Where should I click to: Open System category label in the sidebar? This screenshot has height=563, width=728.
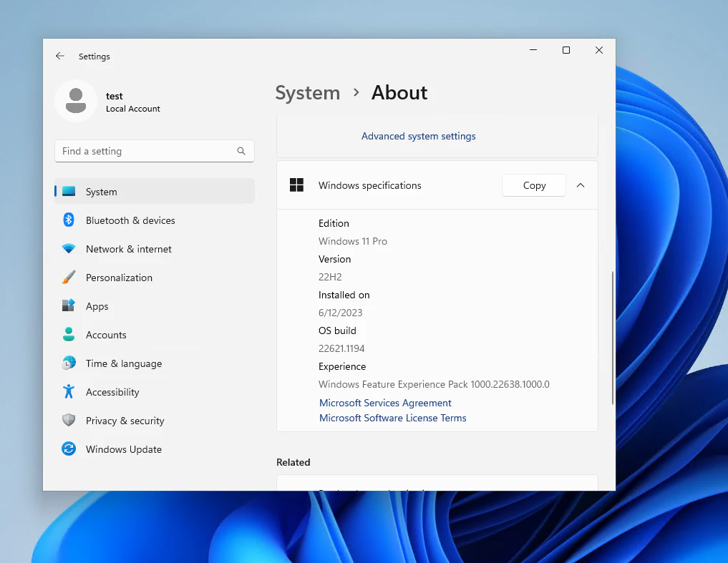(101, 192)
